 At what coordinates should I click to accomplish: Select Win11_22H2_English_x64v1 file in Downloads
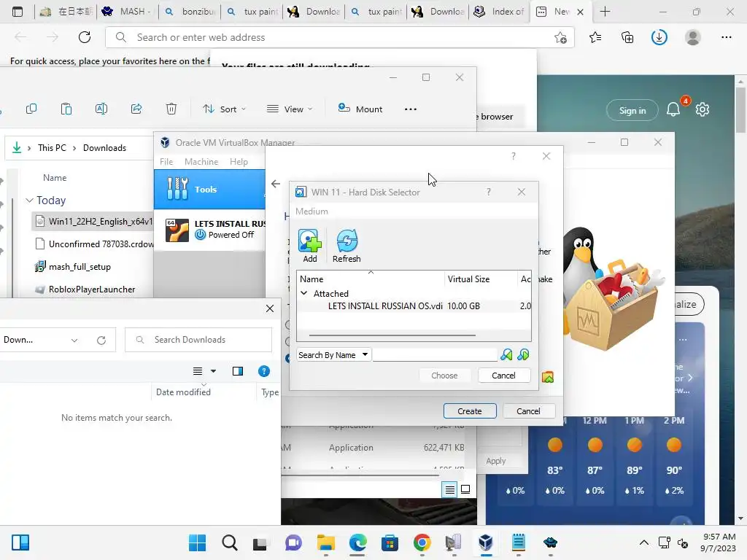click(x=93, y=222)
